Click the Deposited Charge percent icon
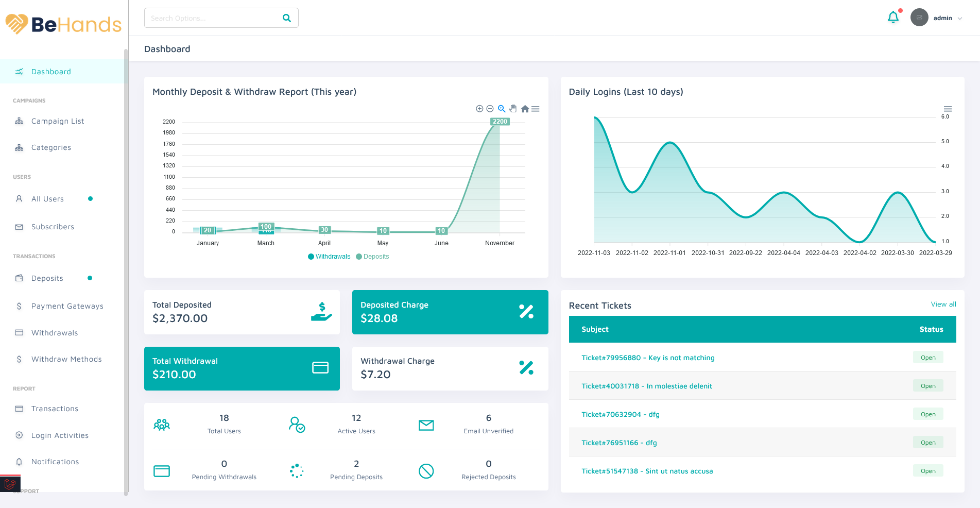 click(526, 312)
